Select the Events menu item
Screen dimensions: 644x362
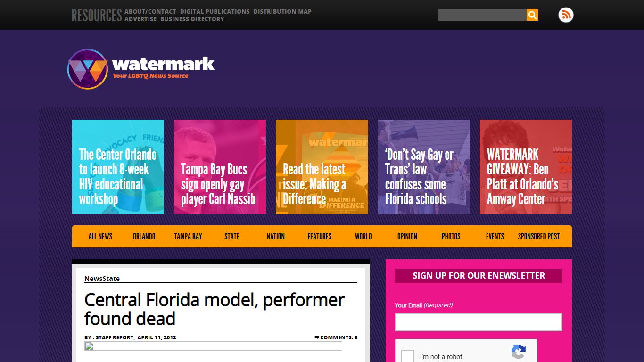click(x=495, y=236)
